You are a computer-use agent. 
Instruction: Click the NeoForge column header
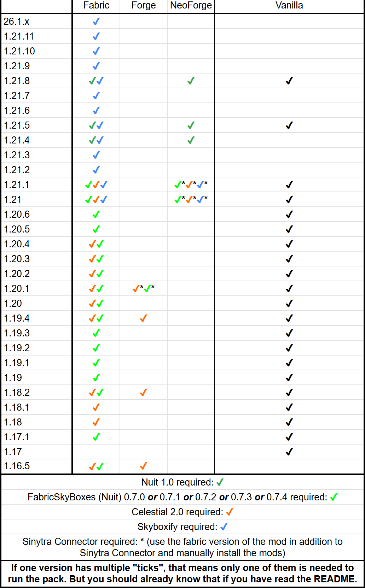tap(191, 5)
